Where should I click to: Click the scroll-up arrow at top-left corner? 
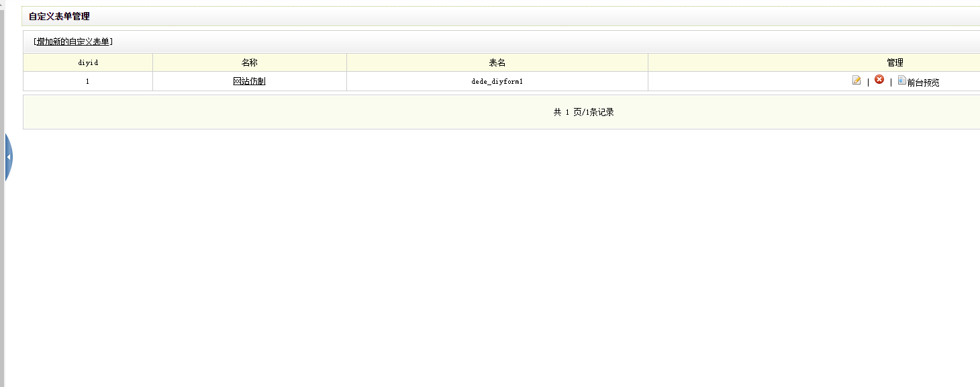click(x=2, y=3)
